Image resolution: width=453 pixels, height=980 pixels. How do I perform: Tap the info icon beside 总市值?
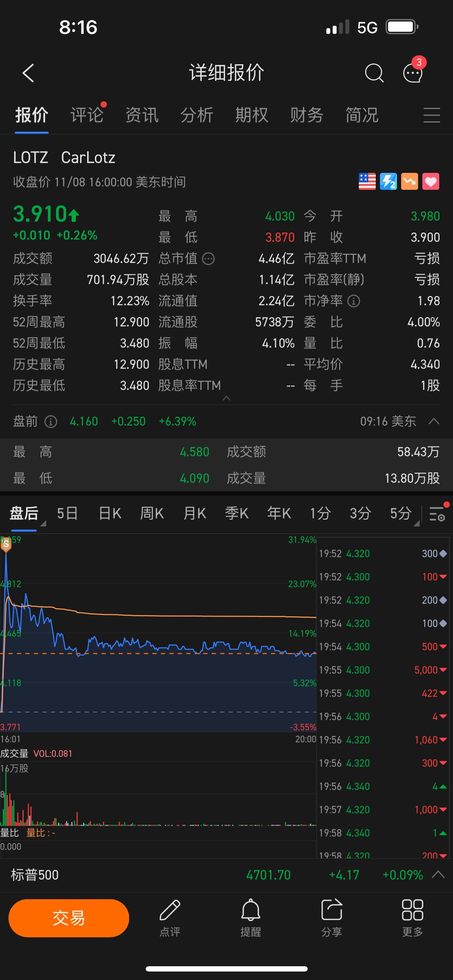(x=208, y=259)
